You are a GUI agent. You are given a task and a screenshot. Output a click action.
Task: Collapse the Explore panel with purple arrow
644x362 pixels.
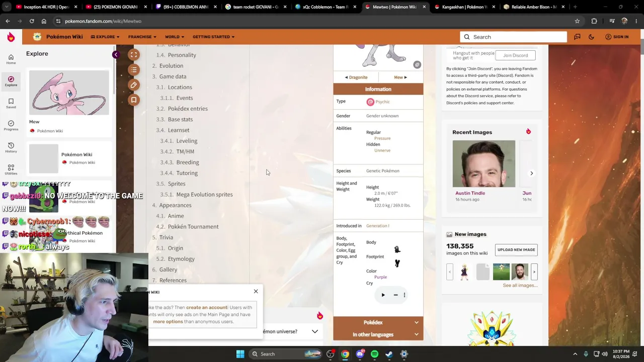click(116, 54)
